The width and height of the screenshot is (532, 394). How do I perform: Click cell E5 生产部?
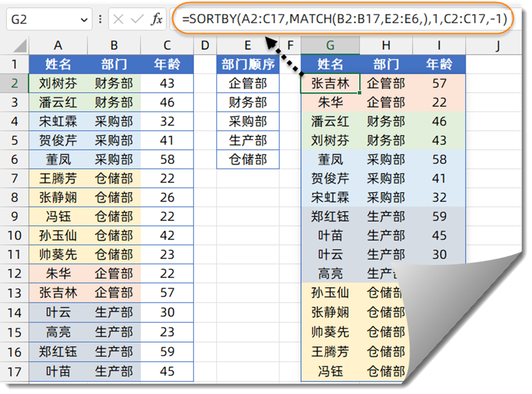tap(248, 140)
